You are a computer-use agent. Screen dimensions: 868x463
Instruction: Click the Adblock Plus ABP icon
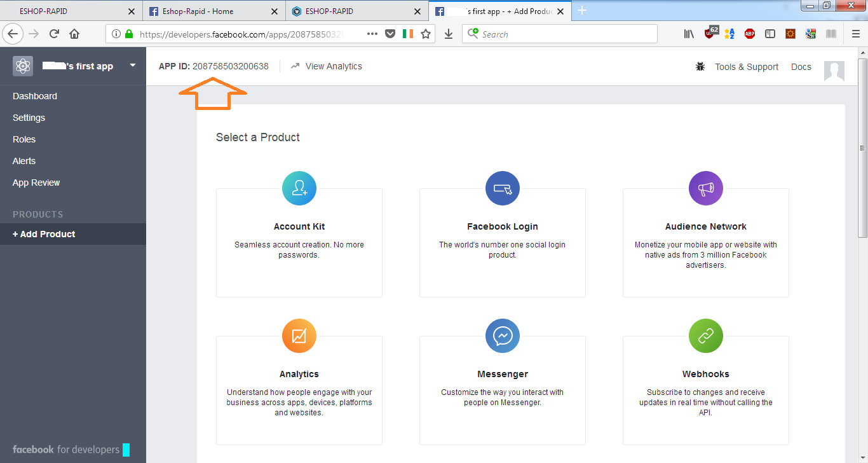tap(750, 34)
